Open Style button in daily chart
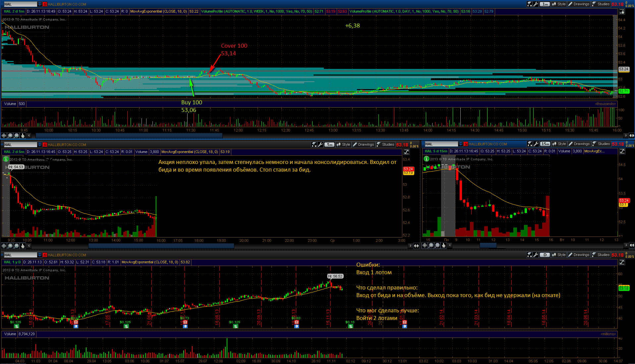635x364 pixels. pos(559,255)
